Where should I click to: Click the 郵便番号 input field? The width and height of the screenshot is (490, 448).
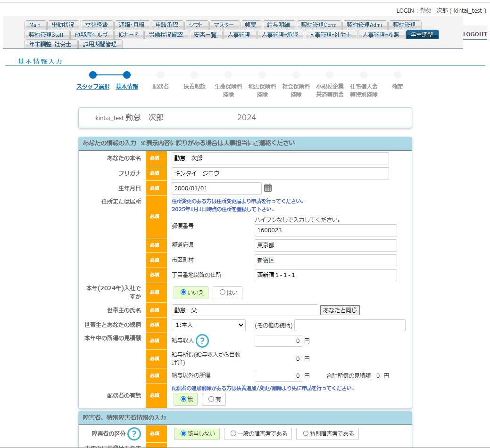(325, 230)
